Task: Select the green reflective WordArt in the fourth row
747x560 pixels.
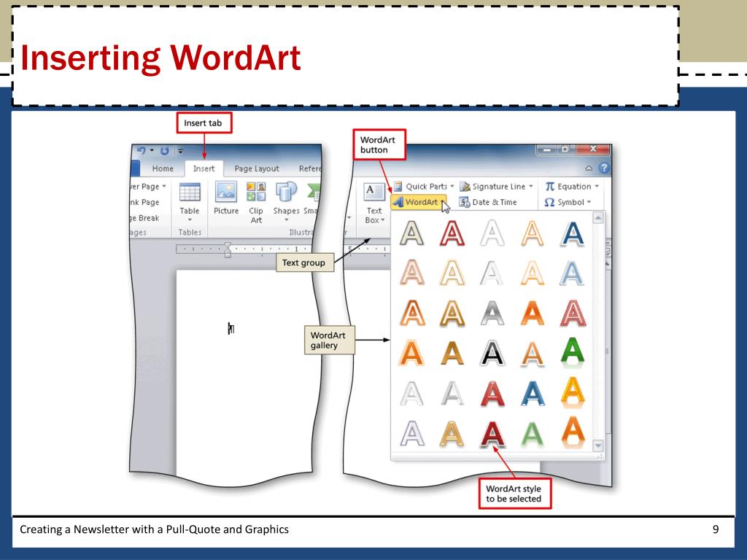Action: (572, 354)
